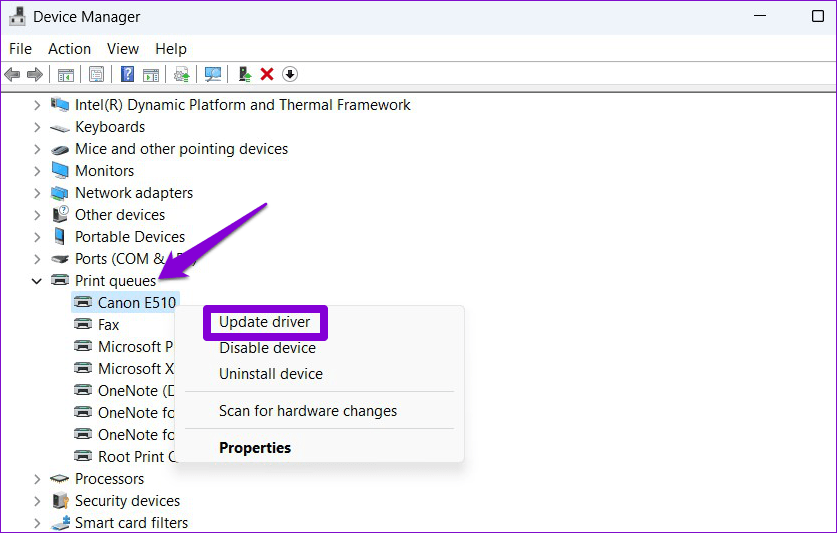
Task: Expand the Keyboards category
Action: pyautogui.click(x=37, y=127)
